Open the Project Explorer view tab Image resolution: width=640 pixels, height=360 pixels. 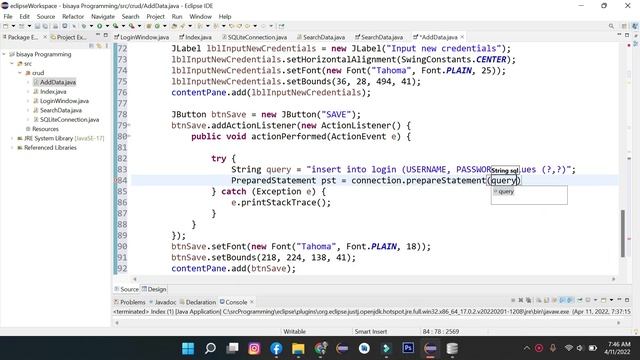point(69,37)
